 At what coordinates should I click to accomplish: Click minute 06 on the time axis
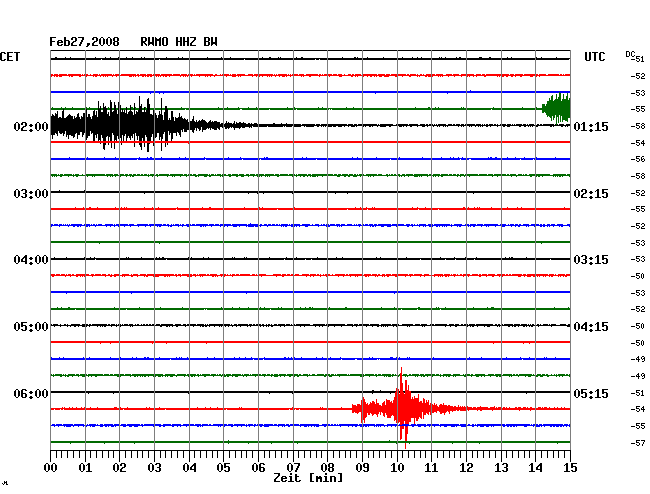pyautogui.click(x=258, y=467)
